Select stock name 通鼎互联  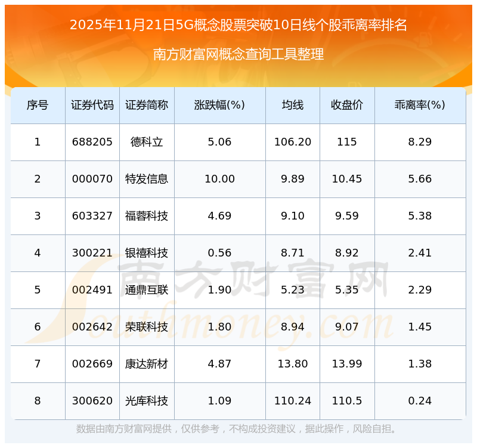[147, 290]
